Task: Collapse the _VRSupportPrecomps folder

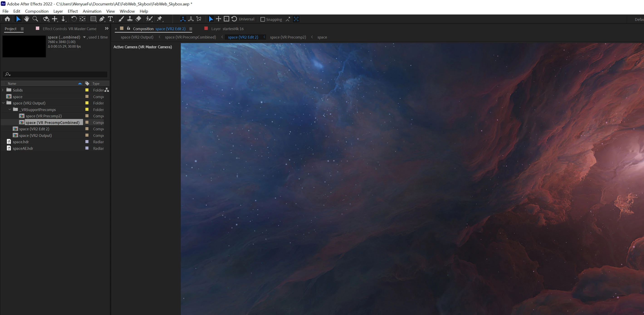Action: pyautogui.click(x=10, y=109)
